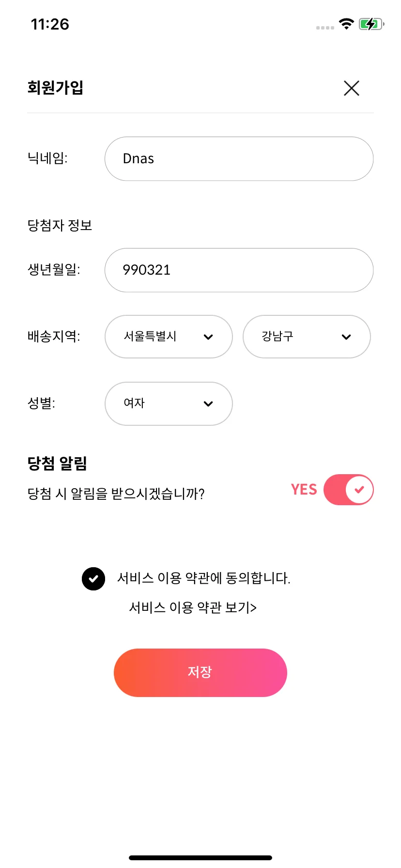This screenshot has width=401, height=868.
Task: Open the 서비스 이용 약관 보기 link
Action: tap(193, 607)
